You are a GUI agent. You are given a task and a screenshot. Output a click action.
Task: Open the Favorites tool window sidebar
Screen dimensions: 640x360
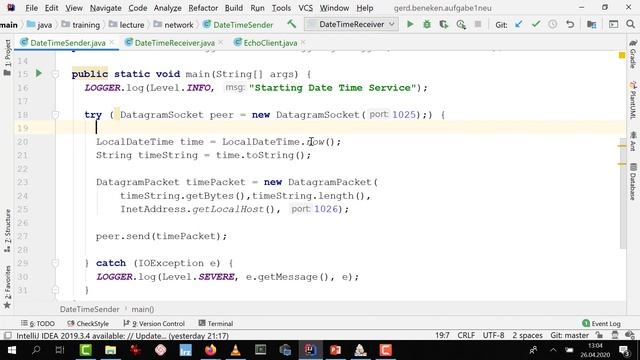[7, 287]
